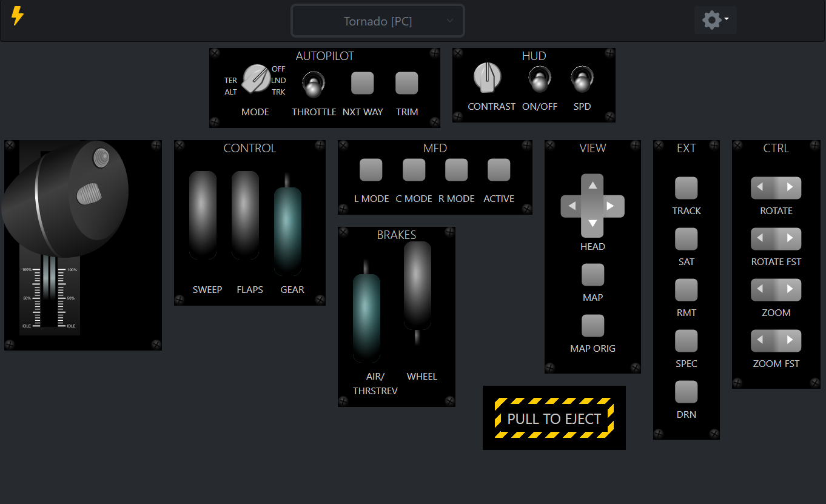This screenshot has height=504, width=826.
Task: Flip the Autopilot THROTTLE toggle switch
Action: click(x=314, y=84)
